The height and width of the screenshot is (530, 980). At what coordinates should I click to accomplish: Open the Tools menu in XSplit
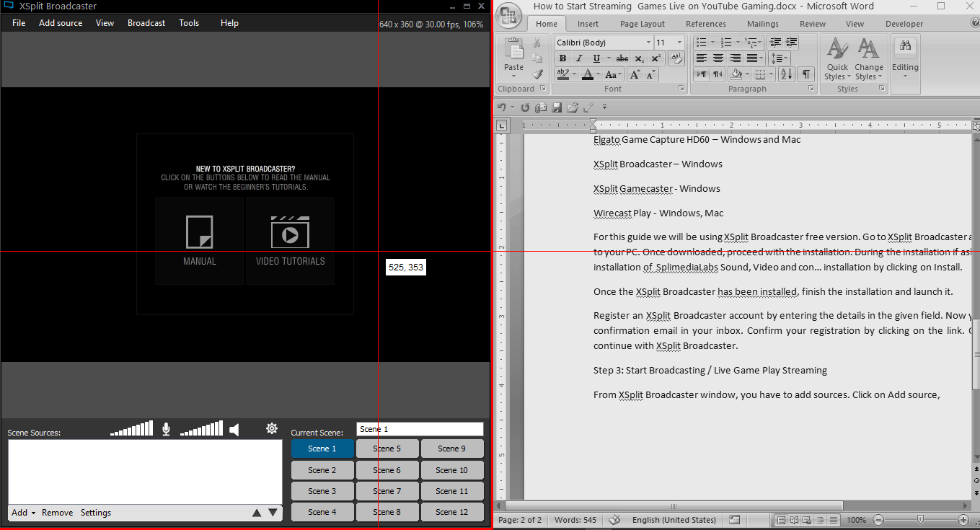point(189,23)
